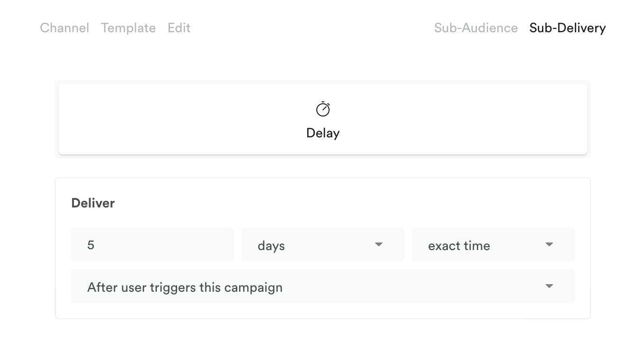Expand the exact time dropdown
Image resolution: width=644 pixels, height=341 pixels.
(x=493, y=244)
